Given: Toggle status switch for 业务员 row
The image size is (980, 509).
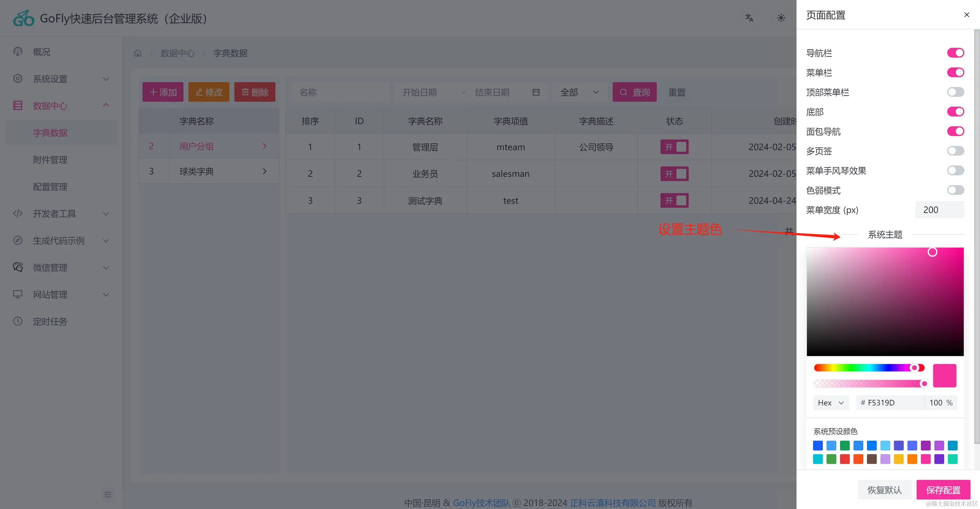Looking at the screenshot, I should click(x=674, y=174).
